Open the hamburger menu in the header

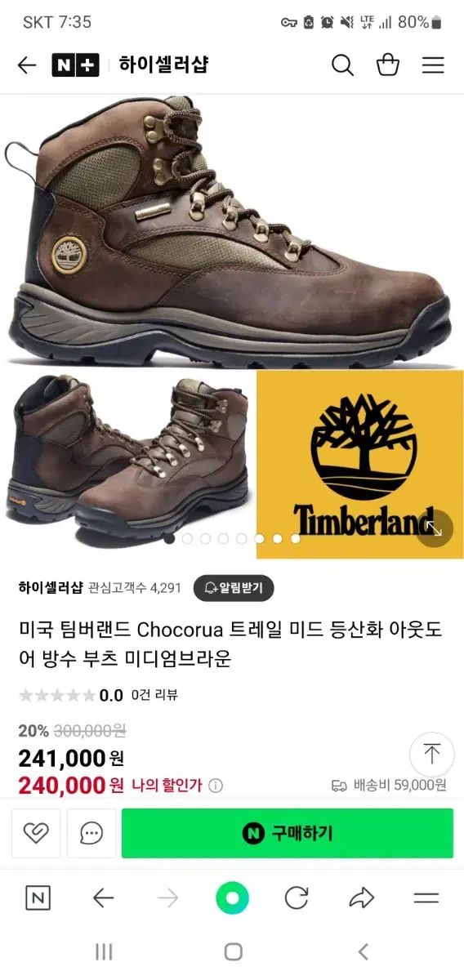(x=433, y=65)
